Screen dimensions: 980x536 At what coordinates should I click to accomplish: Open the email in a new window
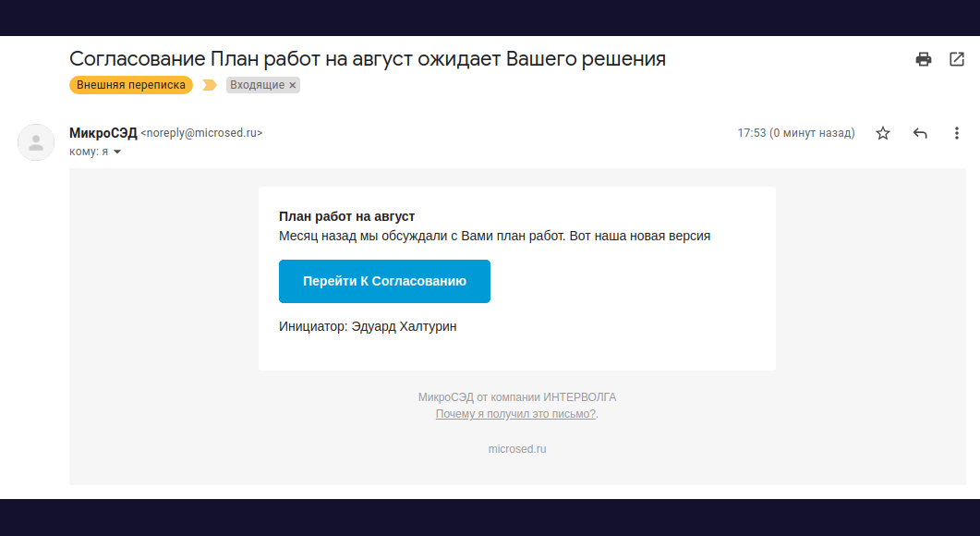point(956,58)
